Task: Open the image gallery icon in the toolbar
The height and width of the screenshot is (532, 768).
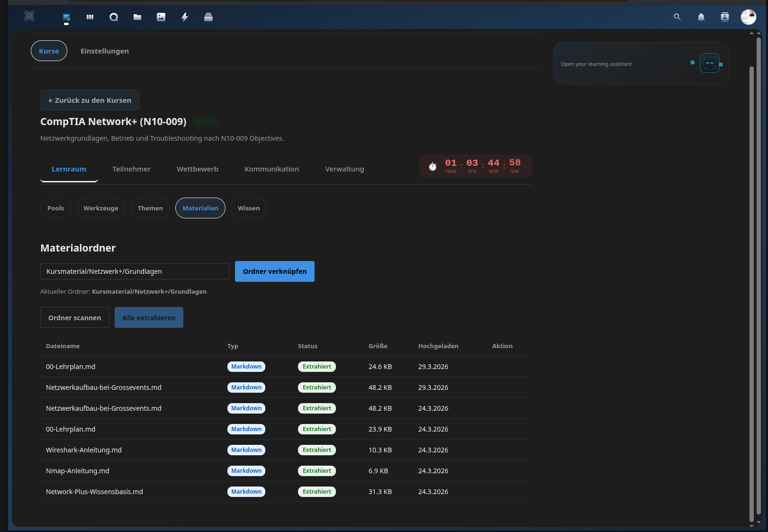Action: coord(161,17)
